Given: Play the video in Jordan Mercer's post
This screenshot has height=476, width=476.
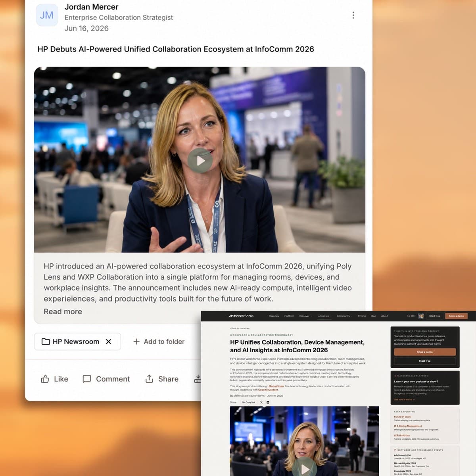Looking at the screenshot, I should point(200,161).
